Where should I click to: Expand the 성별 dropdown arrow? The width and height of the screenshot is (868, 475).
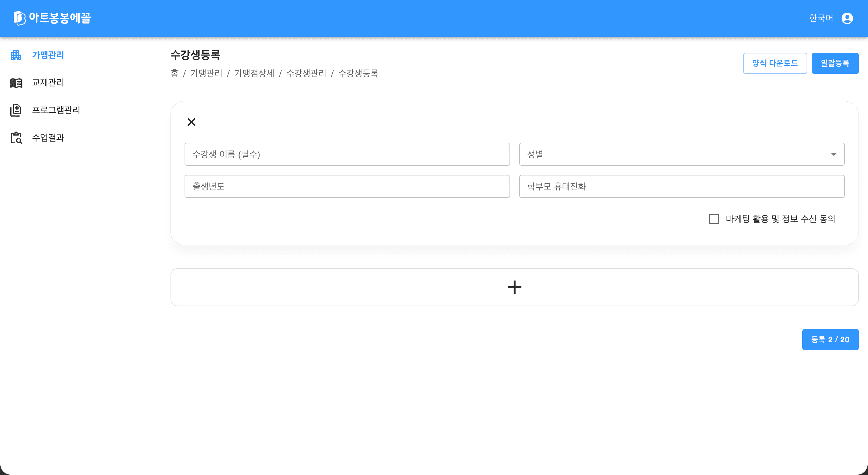[x=833, y=155]
